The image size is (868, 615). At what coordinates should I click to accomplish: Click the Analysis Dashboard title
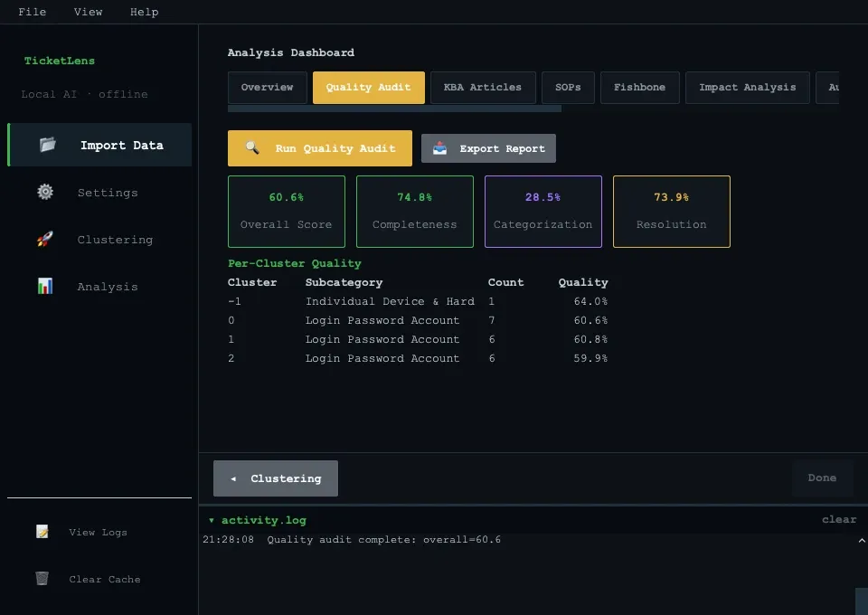pyautogui.click(x=290, y=52)
